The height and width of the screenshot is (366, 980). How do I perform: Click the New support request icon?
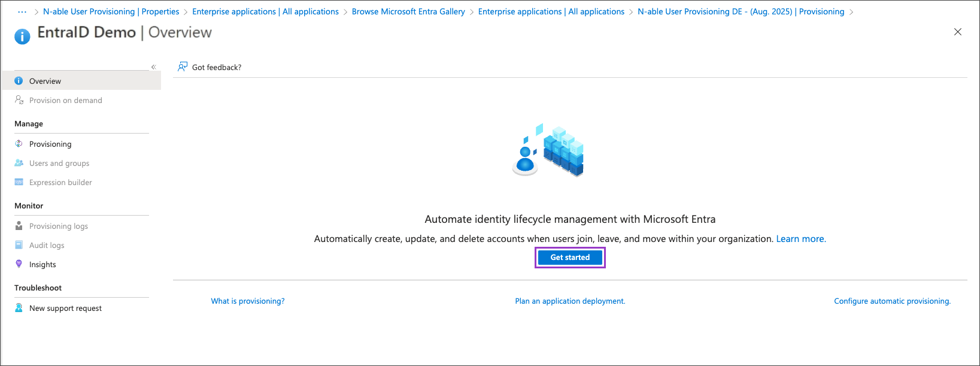pyautogui.click(x=19, y=308)
